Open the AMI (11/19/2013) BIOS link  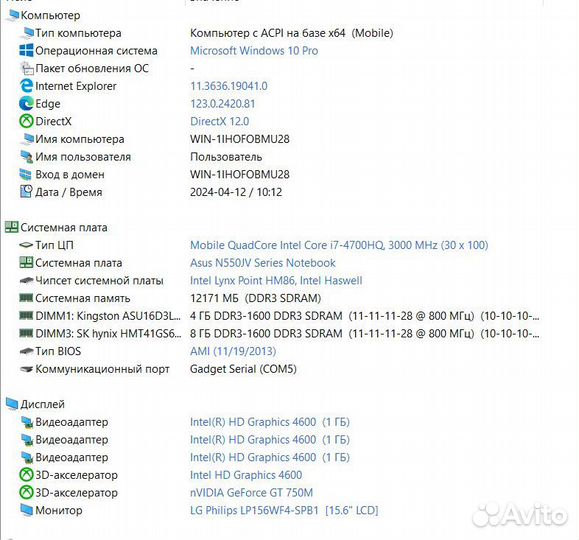pyautogui.click(x=233, y=351)
